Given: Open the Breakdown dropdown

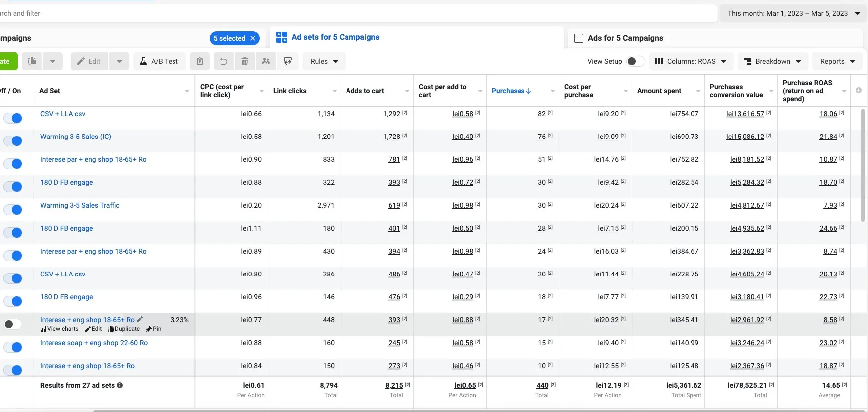Looking at the screenshot, I should (x=773, y=61).
